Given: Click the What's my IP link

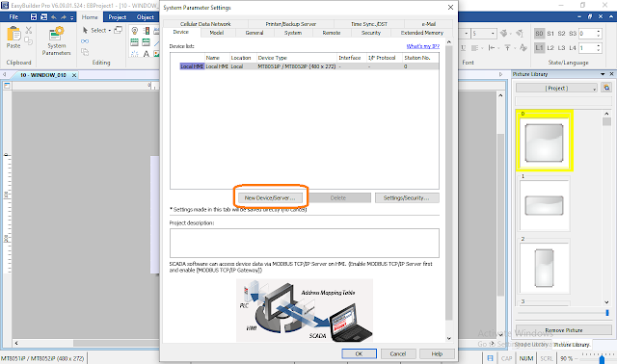Looking at the screenshot, I should click(x=423, y=46).
